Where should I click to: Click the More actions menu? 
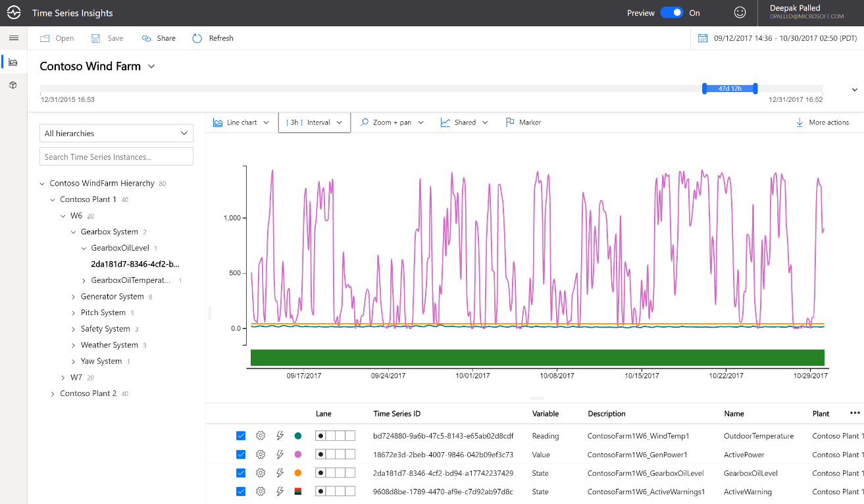(825, 122)
